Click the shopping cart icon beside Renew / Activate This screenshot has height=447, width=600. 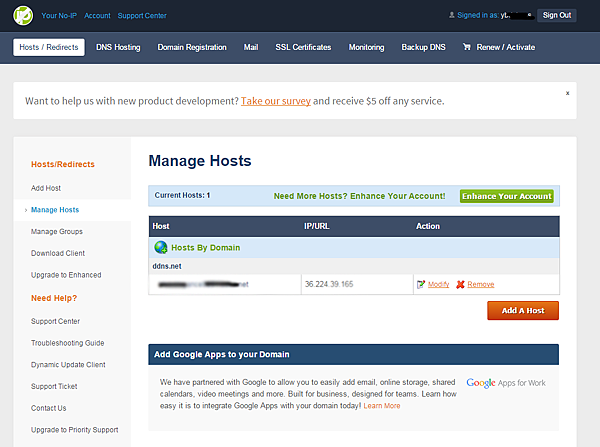click(466, 47)
